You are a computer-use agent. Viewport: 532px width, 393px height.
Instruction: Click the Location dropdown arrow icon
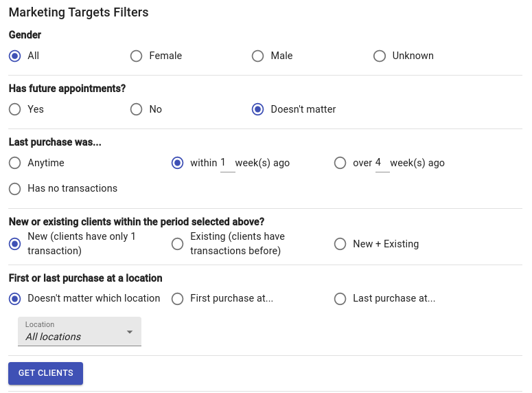(130, 332)
